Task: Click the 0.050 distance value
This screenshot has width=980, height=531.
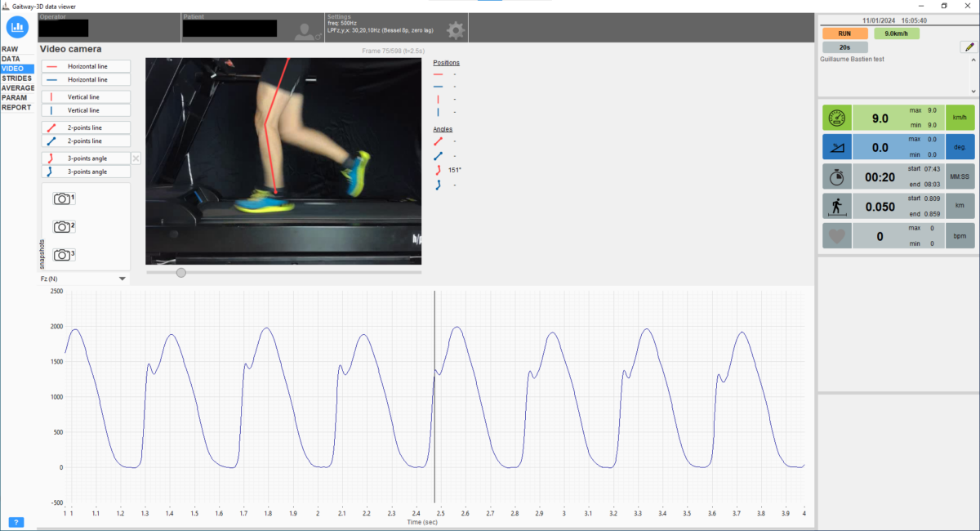Action: [x=880, y=207]
